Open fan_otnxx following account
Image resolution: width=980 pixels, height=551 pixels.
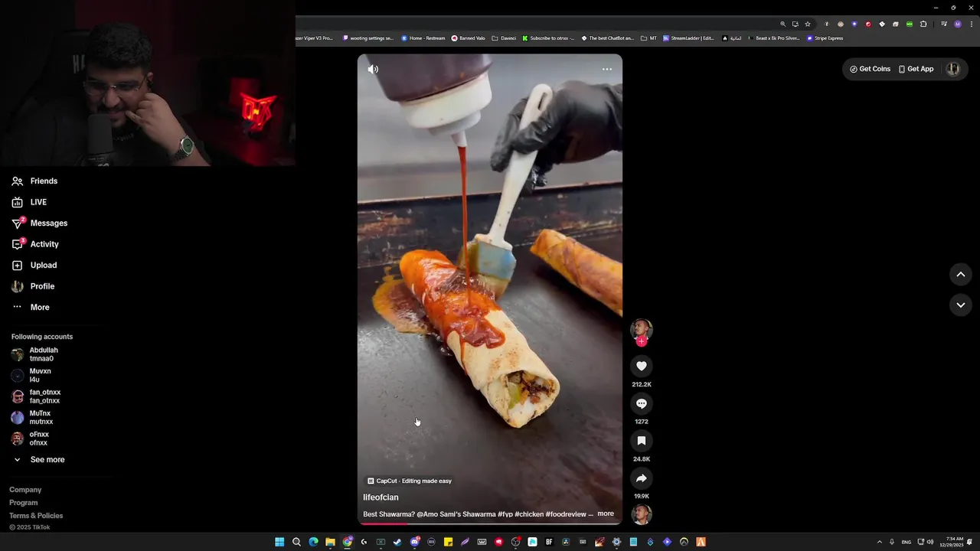(36, 396)
